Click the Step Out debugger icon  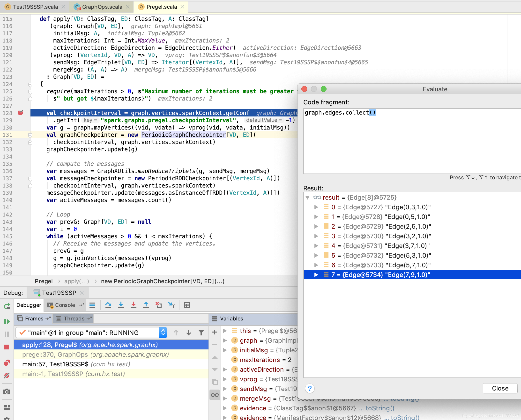pyautogui.click(x=146, y=305)
